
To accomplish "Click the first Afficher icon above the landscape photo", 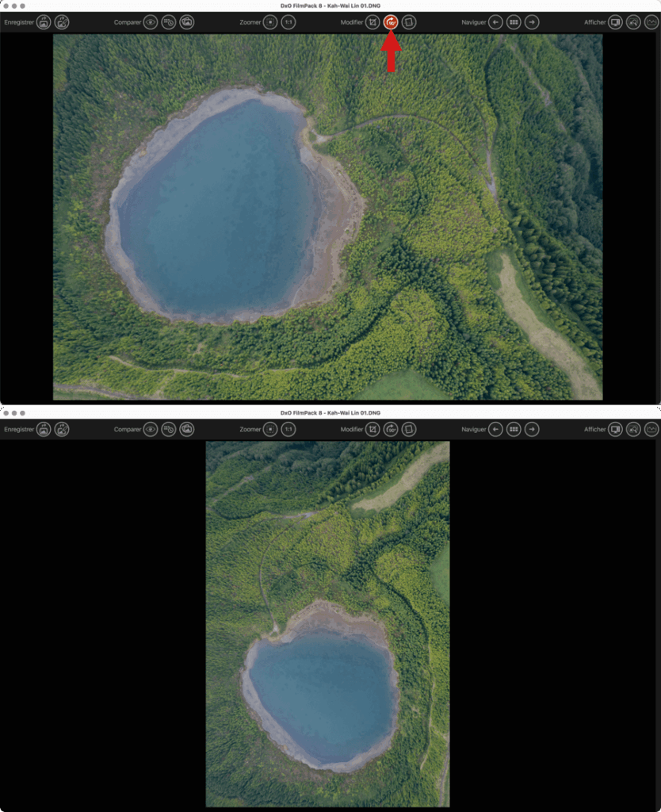I will click(615, 22).
